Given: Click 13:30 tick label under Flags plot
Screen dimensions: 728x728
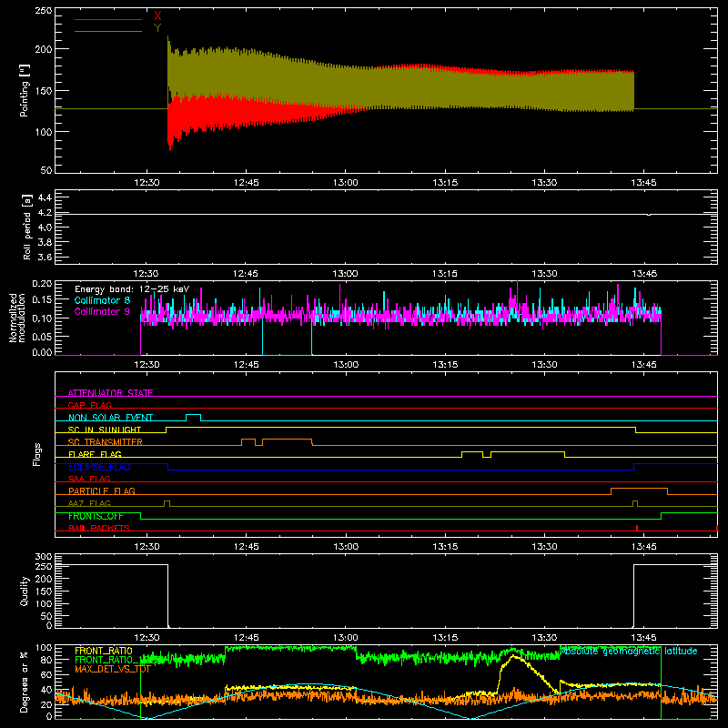Looking at the screenshot, I should coord(544,547).
